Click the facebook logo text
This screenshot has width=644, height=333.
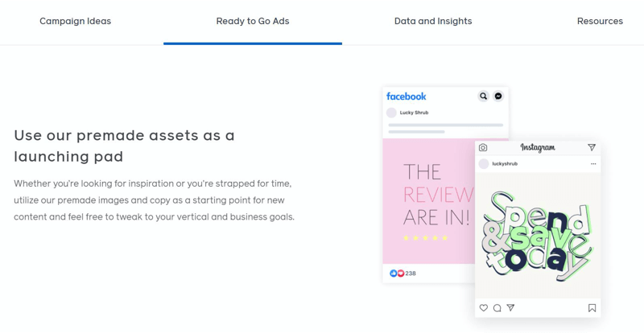tap(407, 96)
